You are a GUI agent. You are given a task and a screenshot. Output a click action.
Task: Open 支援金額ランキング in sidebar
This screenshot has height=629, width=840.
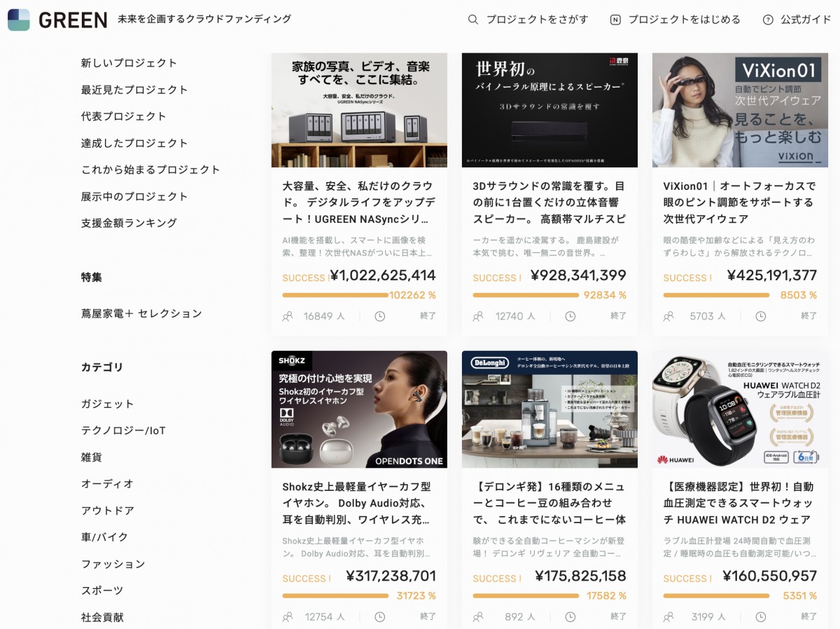pos(129,223)
